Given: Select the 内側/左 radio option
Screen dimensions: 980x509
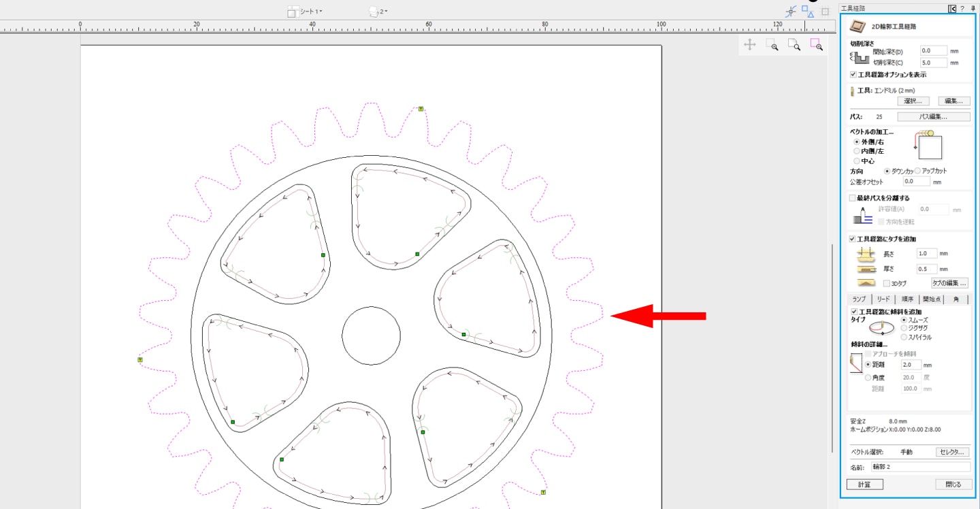Looking at the screenshot, I should pyautogui.click(x=857, y=151).
